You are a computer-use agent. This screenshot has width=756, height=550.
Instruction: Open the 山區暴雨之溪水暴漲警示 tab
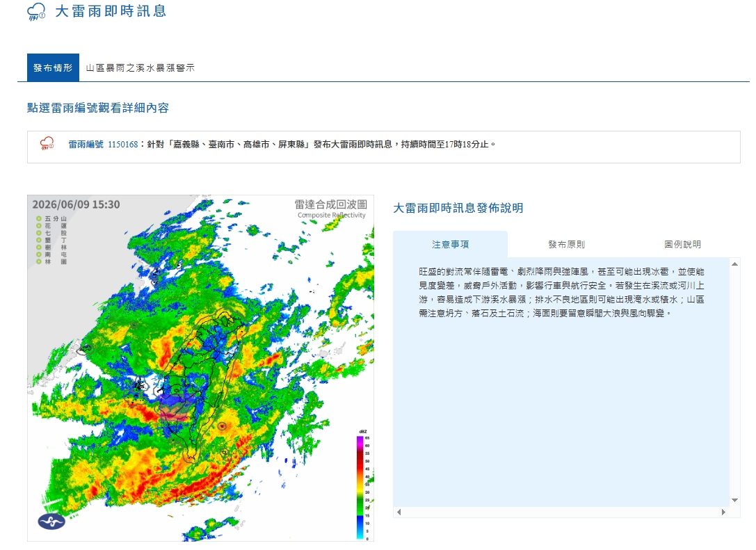coord(140,68)
